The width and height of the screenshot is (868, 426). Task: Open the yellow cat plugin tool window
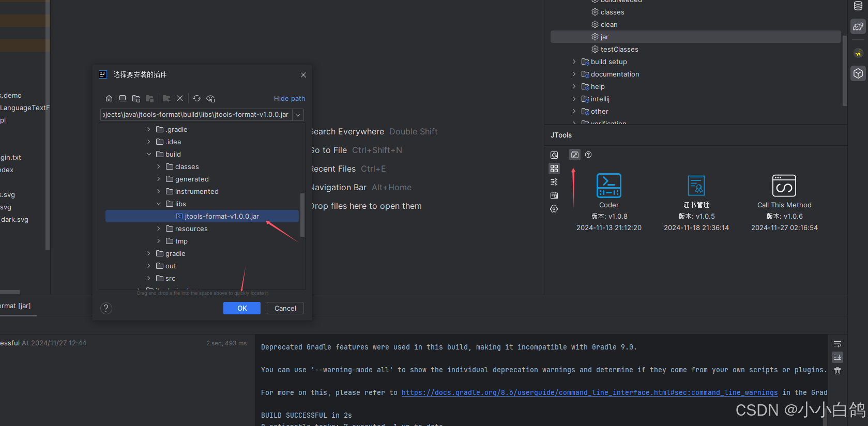858,53
